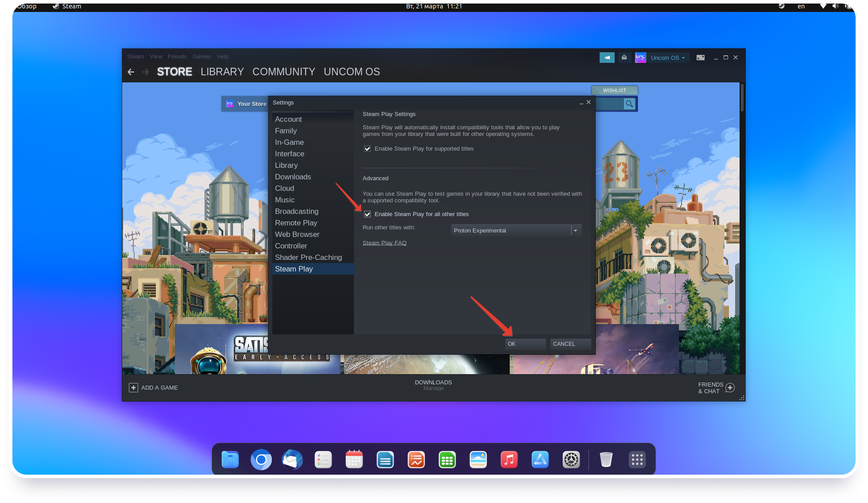Select Library settings category
868x503 pixels.
pos(313,165)
